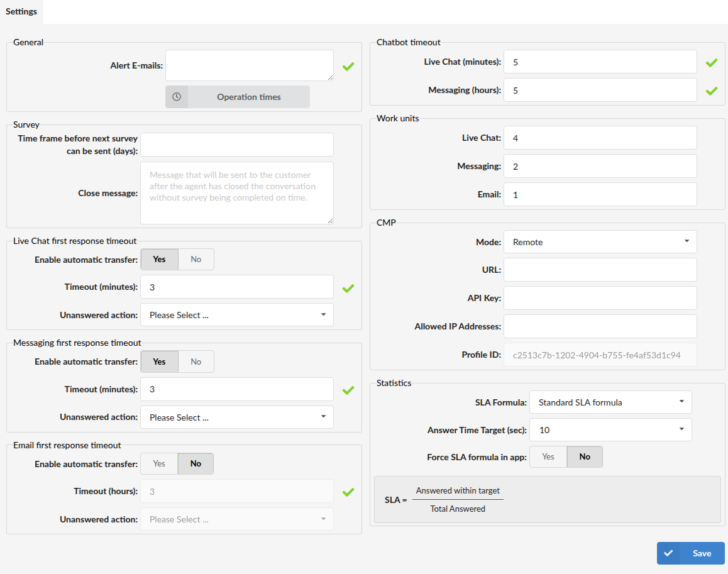Click green checkmark beside Messaging (hours)
The image size is (728, 574).
click(x=711, y=91)
